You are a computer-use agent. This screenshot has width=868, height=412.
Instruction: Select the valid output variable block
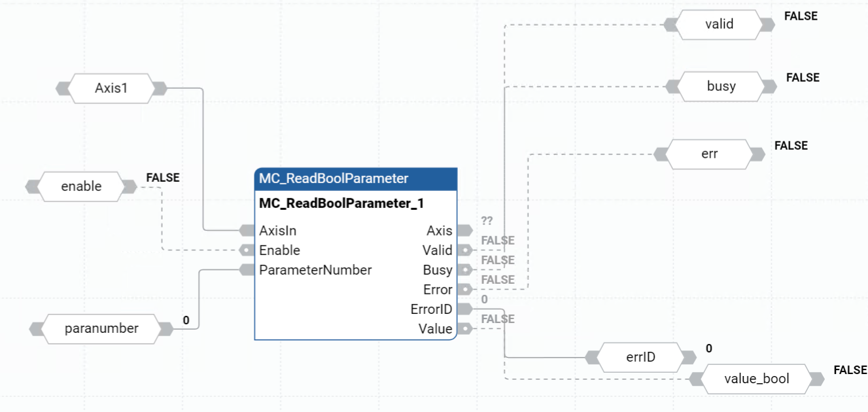[x=719, y=24]
